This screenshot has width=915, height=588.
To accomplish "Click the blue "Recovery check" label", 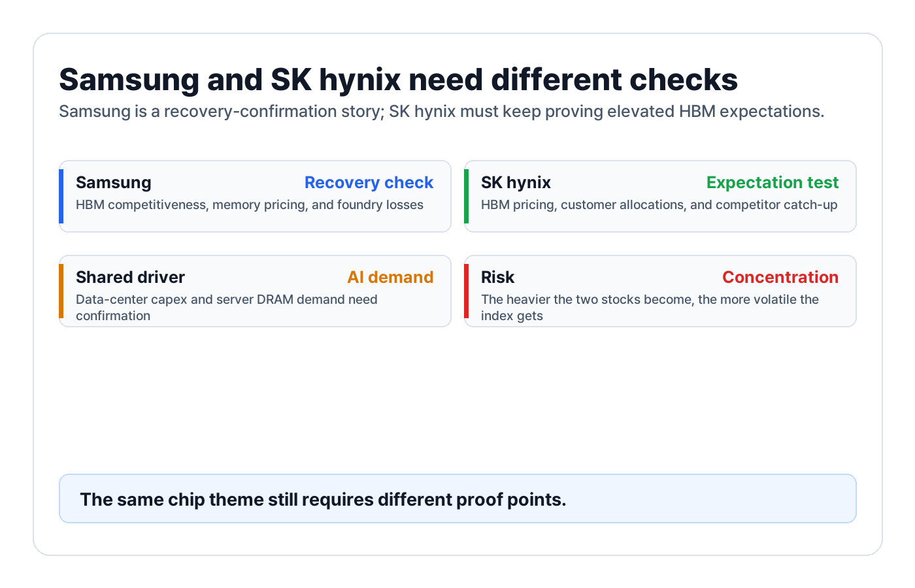I will coord(369,183).
